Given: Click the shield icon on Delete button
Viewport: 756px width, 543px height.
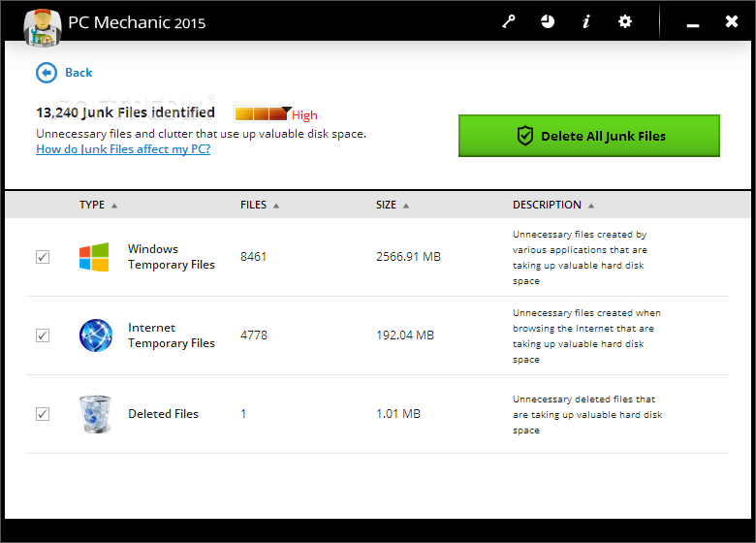Looking at the screenshot, I should click(525, 136).
